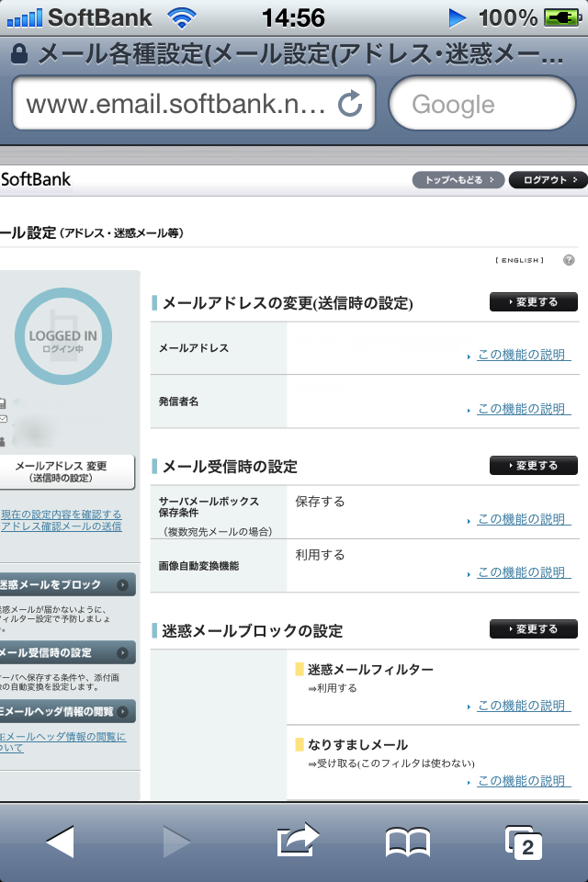
Task: Open この機能の説明 for メールアドレス row
Action: 524,355
